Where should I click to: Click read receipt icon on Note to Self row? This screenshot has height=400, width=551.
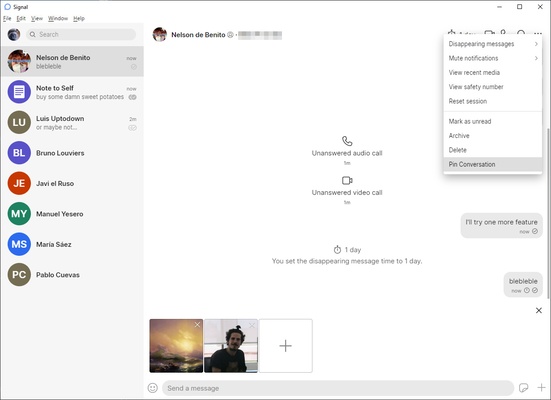pyautogui.click(x=132, y=97)
